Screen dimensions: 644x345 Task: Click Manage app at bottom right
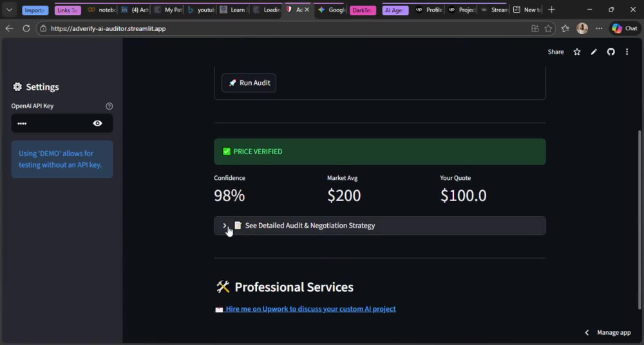click(x=614, y=332)
